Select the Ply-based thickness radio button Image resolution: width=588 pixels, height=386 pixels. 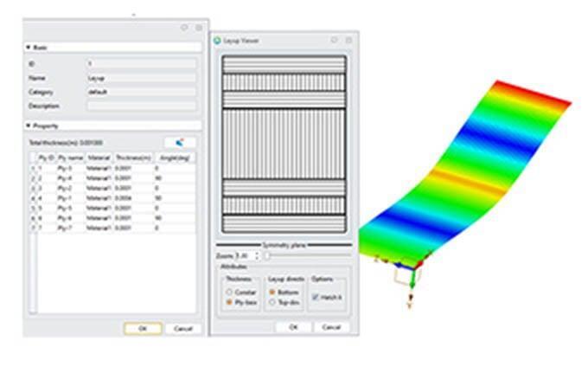coord(229,302)
